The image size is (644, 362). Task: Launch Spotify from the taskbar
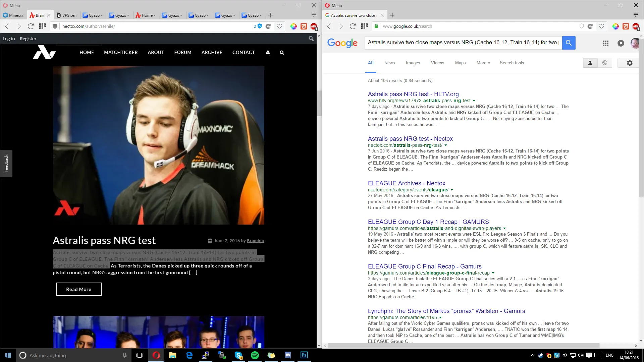pos(255,355)
